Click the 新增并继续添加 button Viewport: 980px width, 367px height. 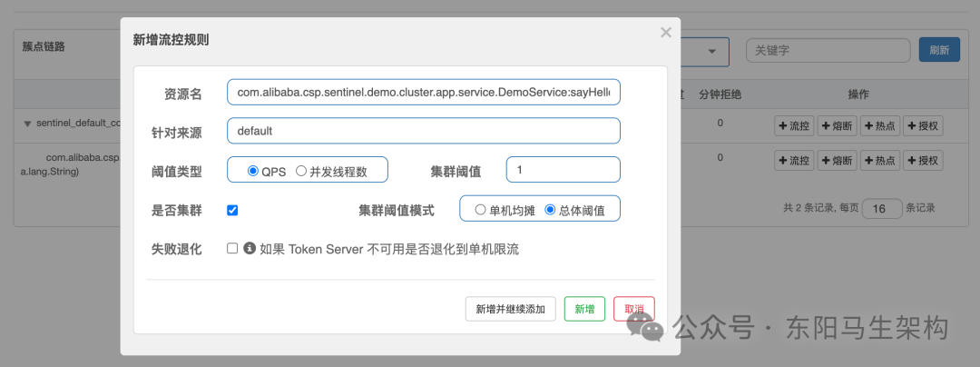(511, 309)
